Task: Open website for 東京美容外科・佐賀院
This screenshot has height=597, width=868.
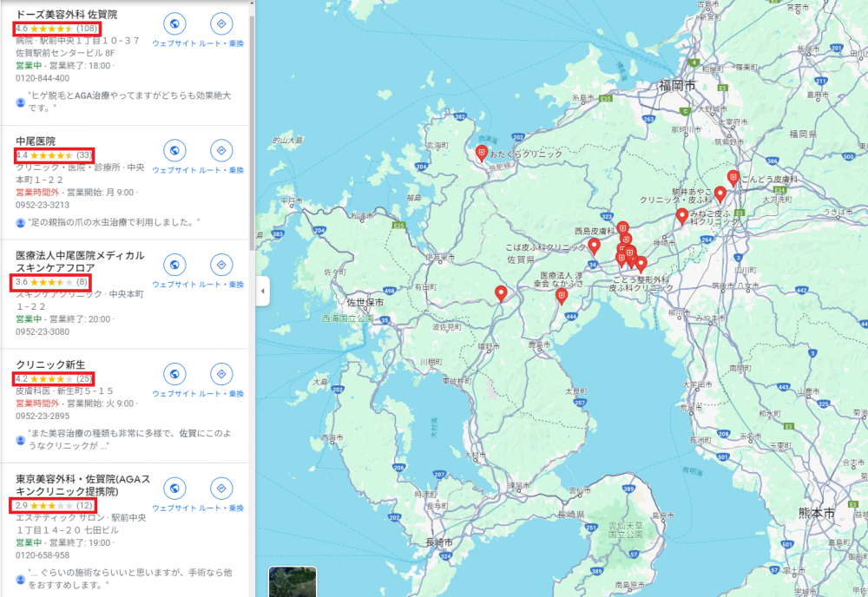Action: [x=174, y=488]
